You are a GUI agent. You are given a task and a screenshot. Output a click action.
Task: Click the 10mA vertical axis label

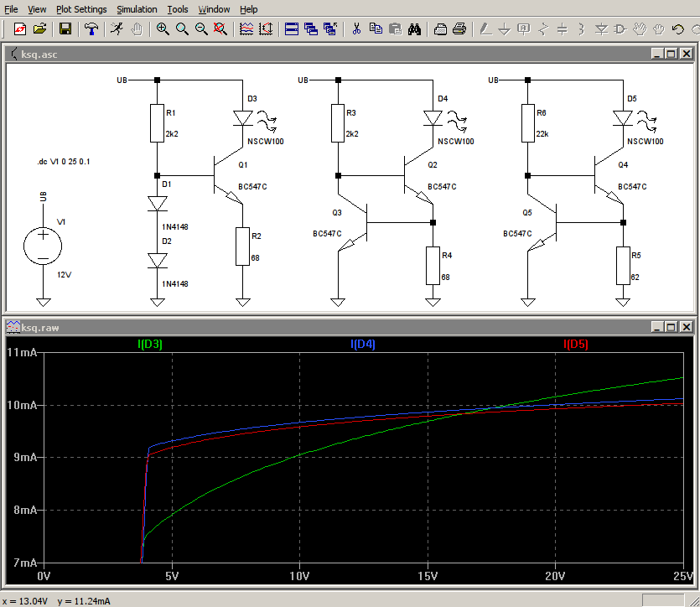coord(22,405)
